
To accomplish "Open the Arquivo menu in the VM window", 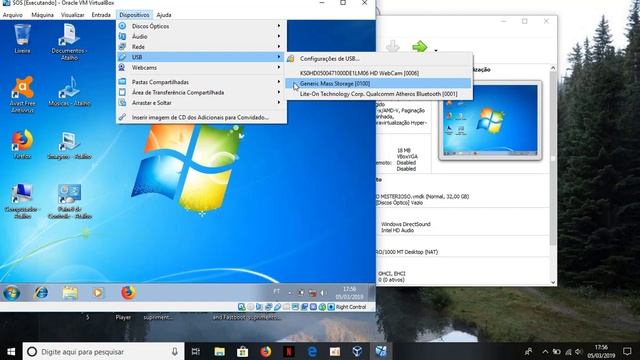I will (x=13, y=15).
